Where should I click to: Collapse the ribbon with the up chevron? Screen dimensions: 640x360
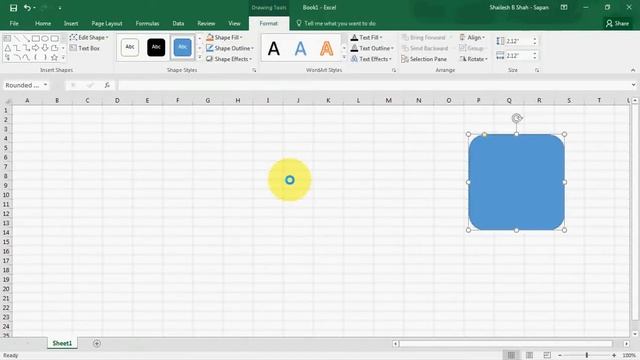[x=633, y=70]
